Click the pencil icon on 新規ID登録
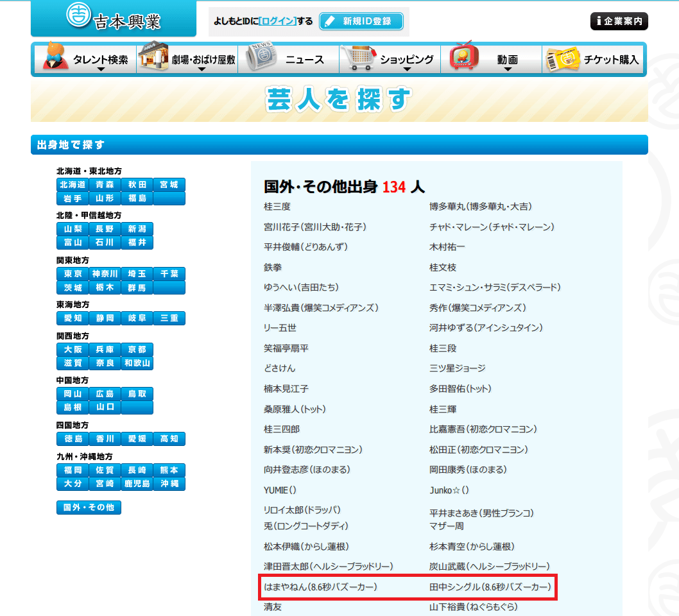The height and width of the screenshot is (616, 679). pos(330,21)
